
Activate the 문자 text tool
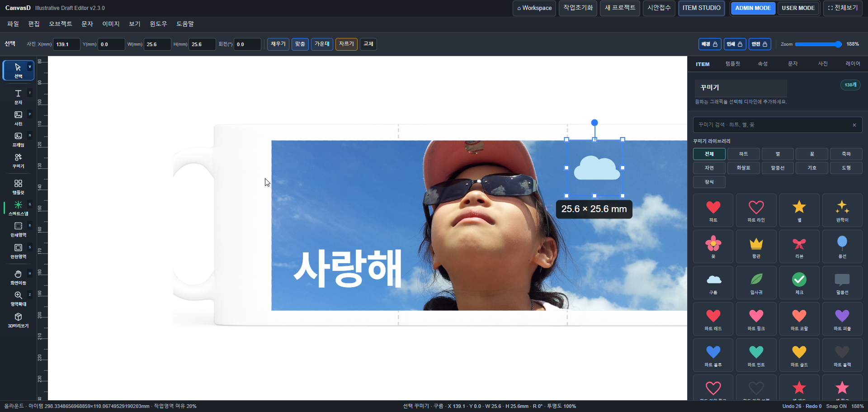19,96
